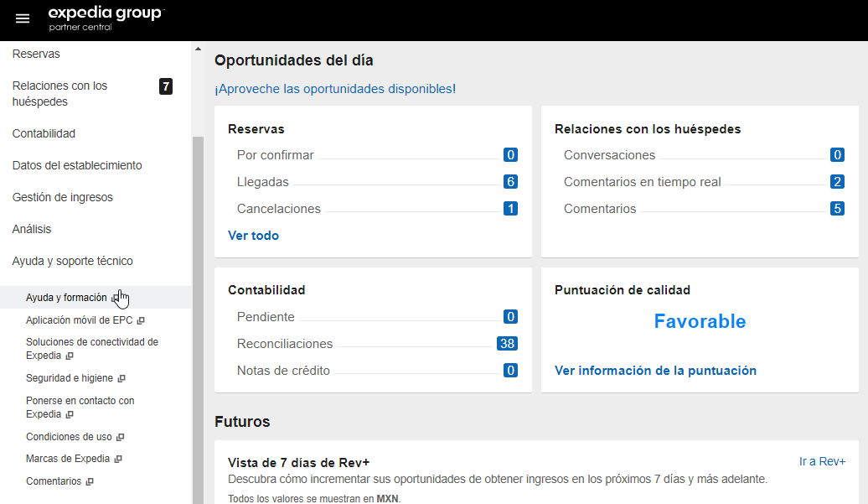The width and height of the screenshot is (868, 504).
Task: Select Análisis in the sidebar
Action: [32, 229]
